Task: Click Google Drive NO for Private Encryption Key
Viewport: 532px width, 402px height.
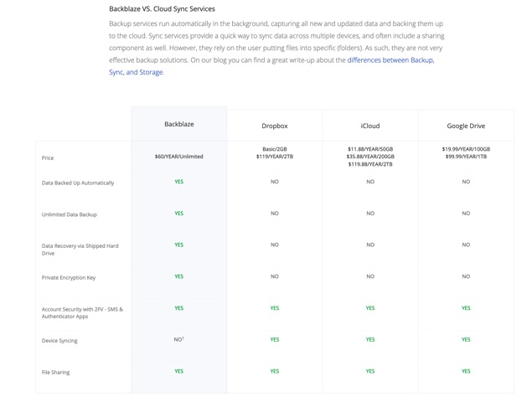Action: [466, 276]
